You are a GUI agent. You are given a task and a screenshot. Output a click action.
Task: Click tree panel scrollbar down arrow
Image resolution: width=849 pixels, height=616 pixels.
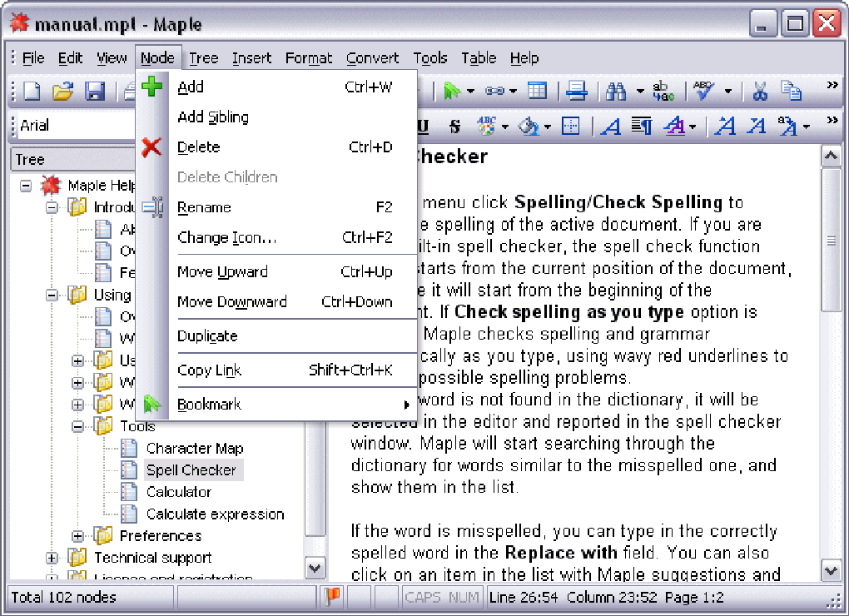(x=315, y=569)
